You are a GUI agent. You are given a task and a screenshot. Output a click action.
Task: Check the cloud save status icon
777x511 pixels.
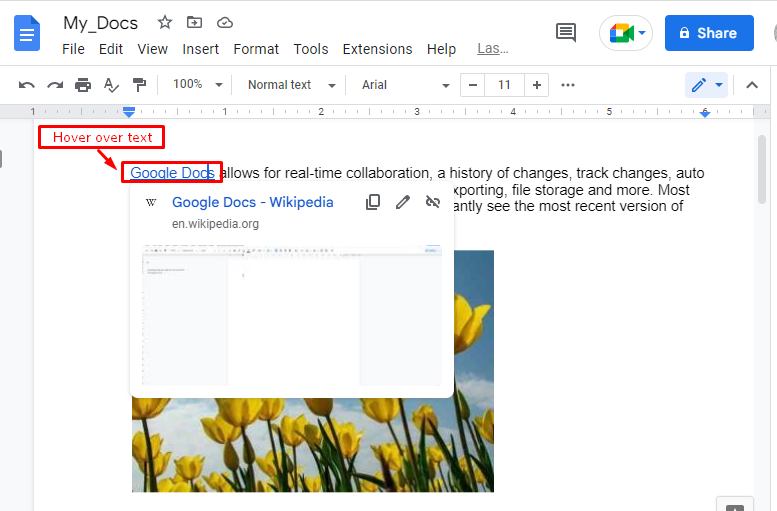(225, 22)
